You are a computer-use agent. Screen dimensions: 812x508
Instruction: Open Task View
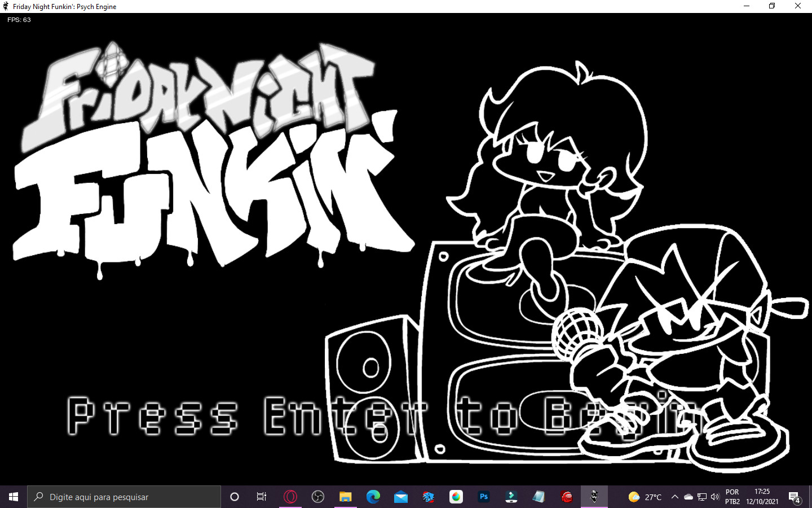261,497
